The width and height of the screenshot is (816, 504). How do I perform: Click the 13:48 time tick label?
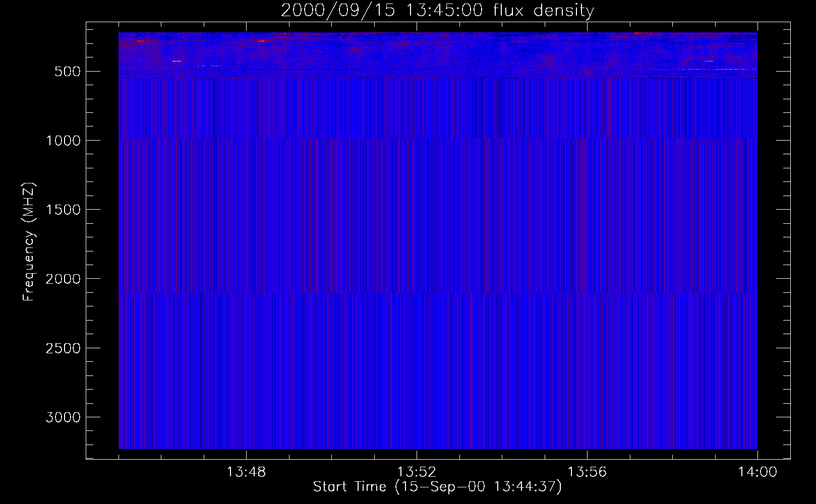[x=246, y=472]
